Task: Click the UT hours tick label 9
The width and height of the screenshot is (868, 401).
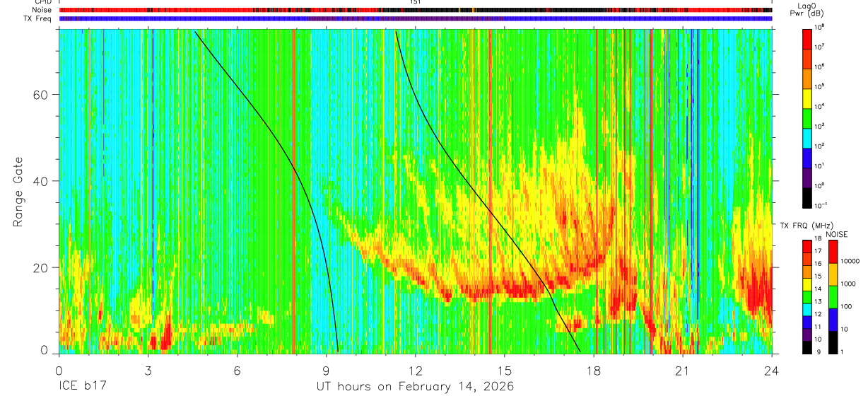Action: [327, 370]
